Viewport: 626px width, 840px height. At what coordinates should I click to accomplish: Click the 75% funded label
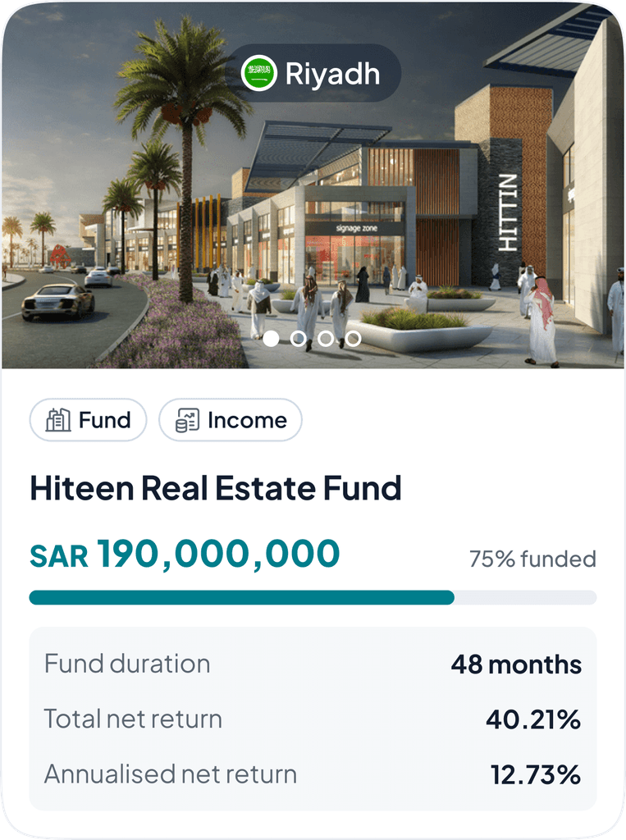[x=532, y=559]
